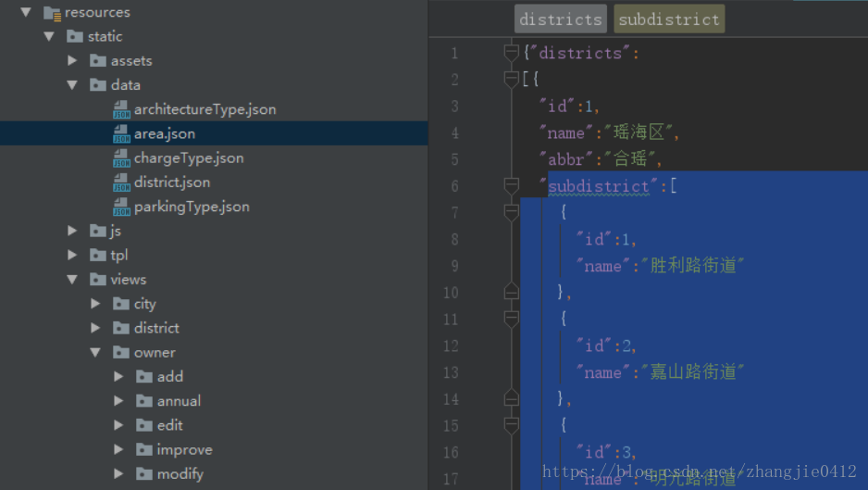
Task: Click the "合瑶" abbr value
Action: [x=630, y=159]
